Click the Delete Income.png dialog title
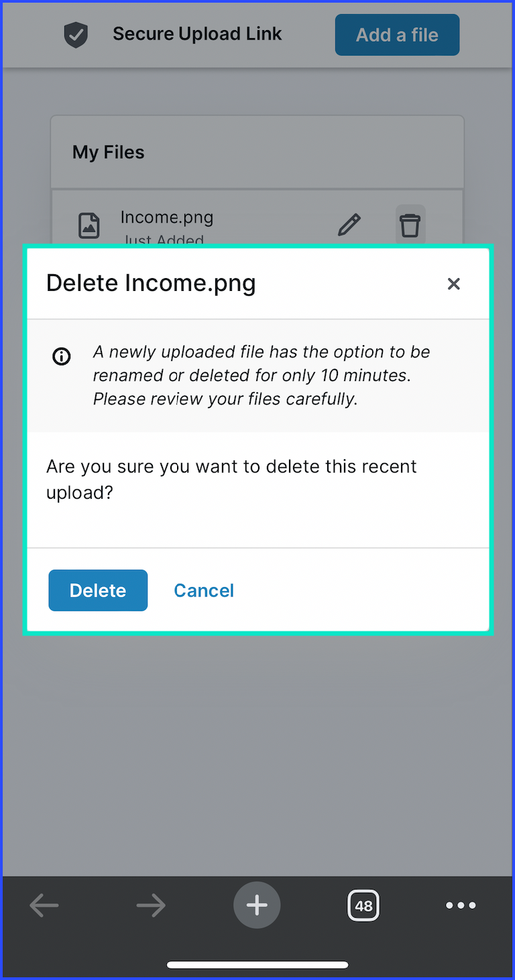 [151, 283]
